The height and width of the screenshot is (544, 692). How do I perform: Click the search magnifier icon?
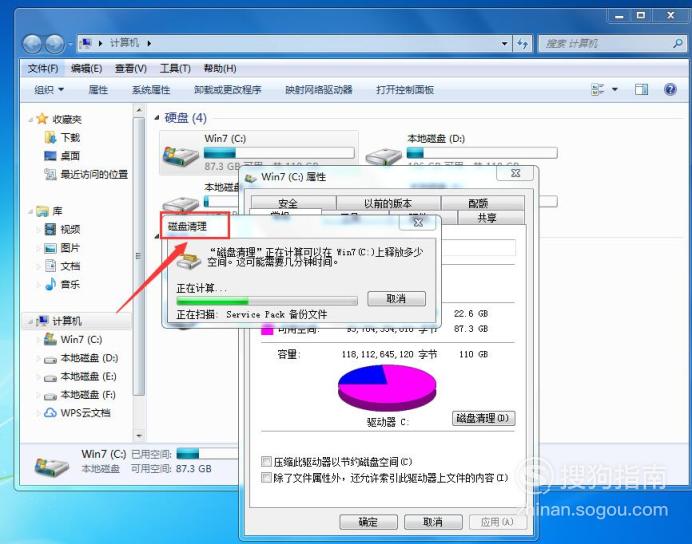pos(677,43)
